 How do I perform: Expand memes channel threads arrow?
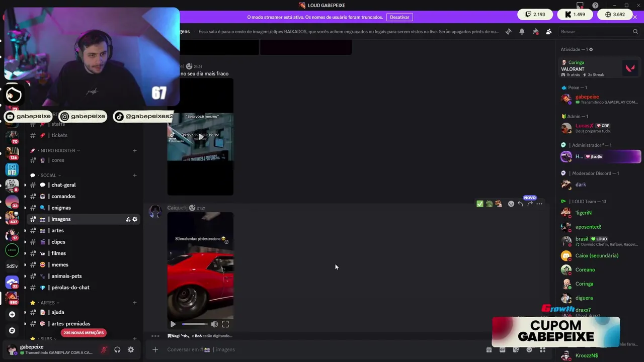coord(25,265)
